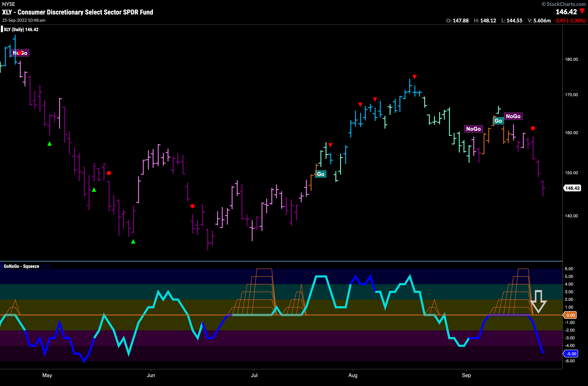Viewport: 588px width, 386px height.
Task: Click the green up-triangle at the late May low
Action: [x=133, y=241]
